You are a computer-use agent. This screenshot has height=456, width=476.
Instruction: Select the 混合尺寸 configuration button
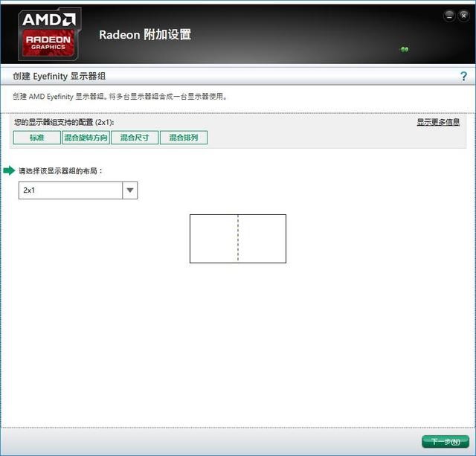click(135, 138)
